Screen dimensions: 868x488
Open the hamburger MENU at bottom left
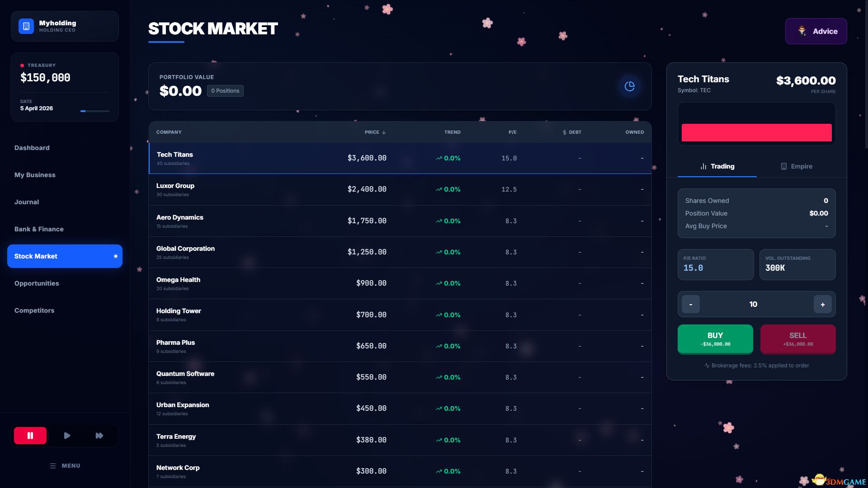[65, 466]
